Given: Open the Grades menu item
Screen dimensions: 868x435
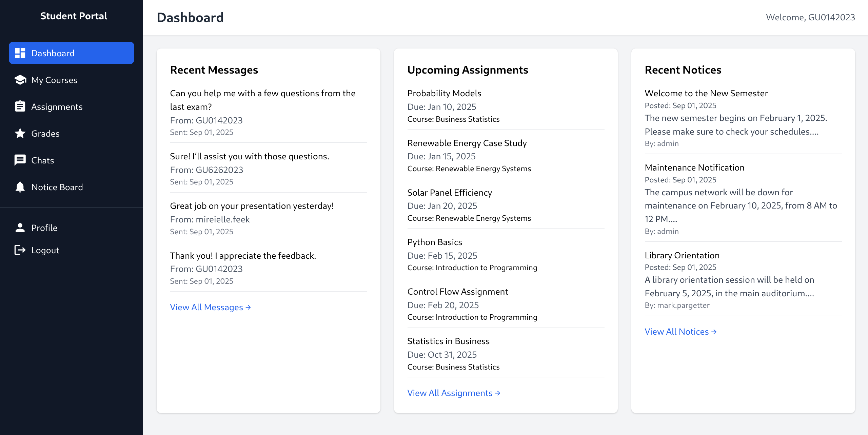Looking at the screenshot, I should (45, 134).
